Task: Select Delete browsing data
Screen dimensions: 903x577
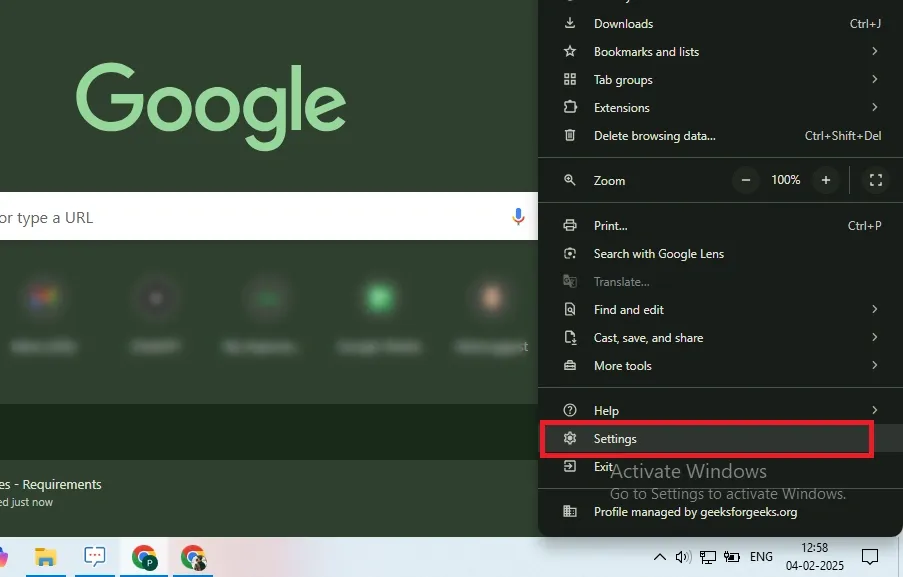Action: [x=720, y=136]
